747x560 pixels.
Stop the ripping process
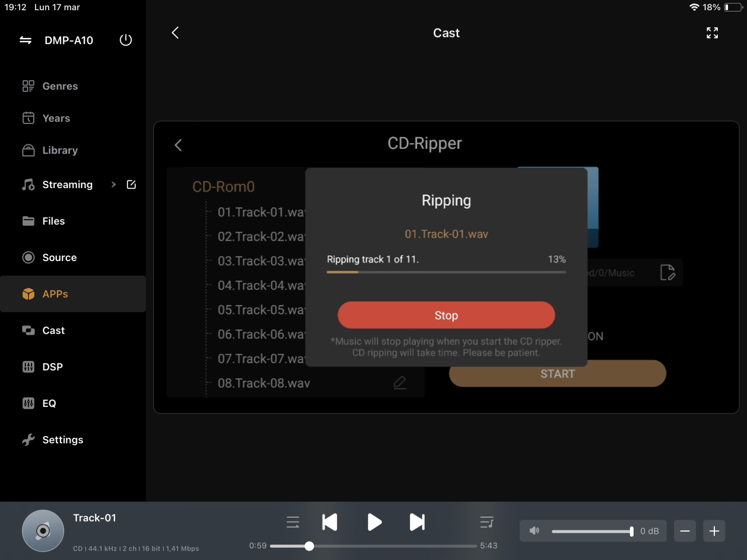446,315
